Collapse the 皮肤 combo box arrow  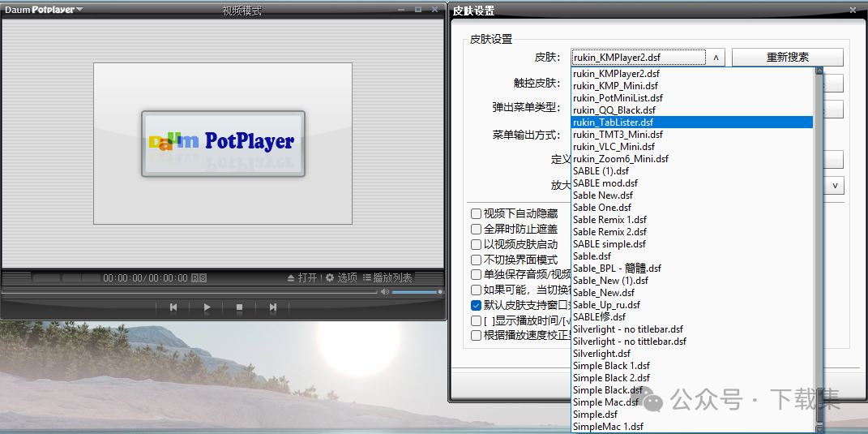click(716, 57)
